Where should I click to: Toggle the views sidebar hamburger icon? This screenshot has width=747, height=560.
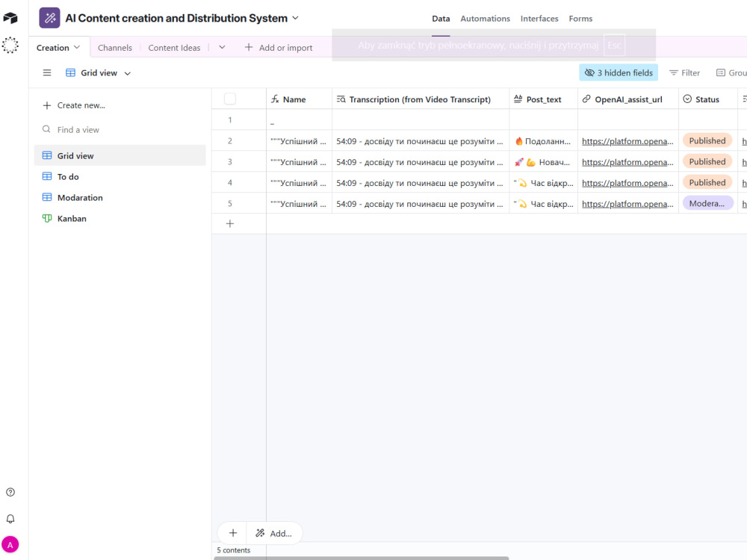point(46,73)
